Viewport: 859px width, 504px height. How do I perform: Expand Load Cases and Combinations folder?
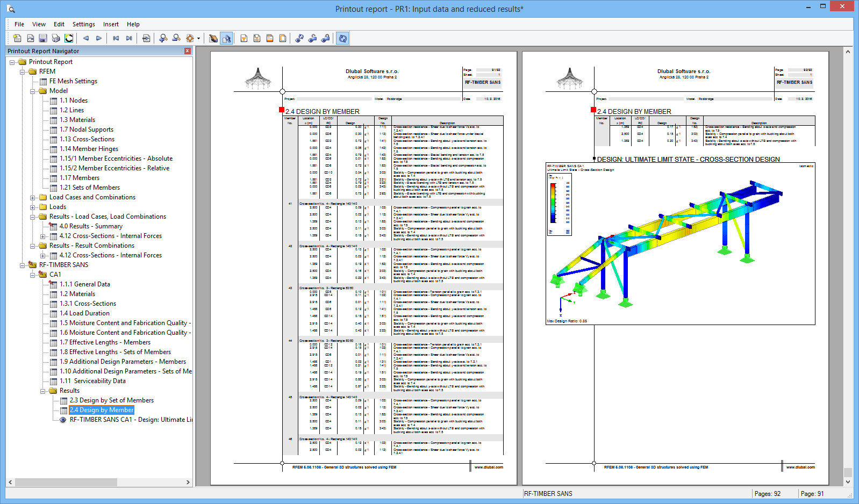click(x=33, y=197)
